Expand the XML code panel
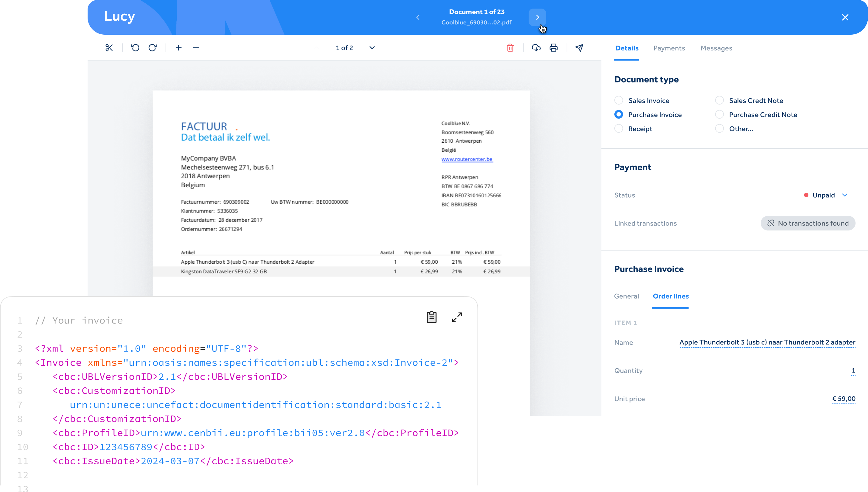This screenshot has height=492, width=868. 457,317
